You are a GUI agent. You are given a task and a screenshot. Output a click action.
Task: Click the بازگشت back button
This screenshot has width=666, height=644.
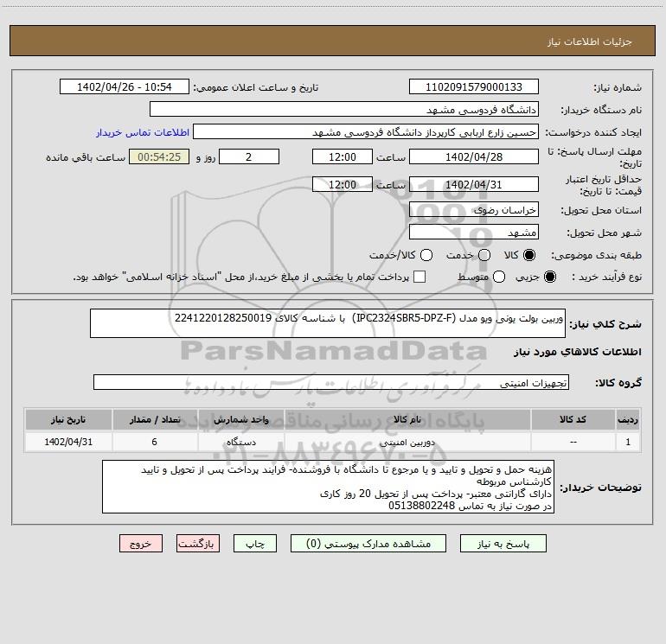coord(198,544)
